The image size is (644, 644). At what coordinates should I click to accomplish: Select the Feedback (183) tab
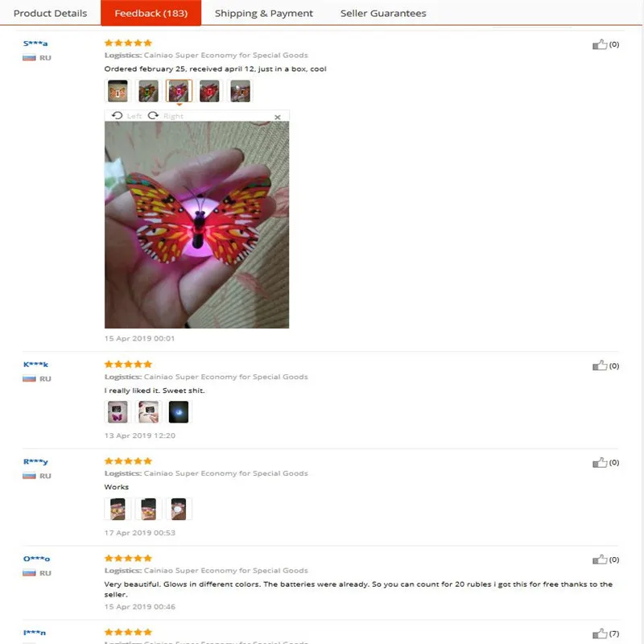coord(151,13)
